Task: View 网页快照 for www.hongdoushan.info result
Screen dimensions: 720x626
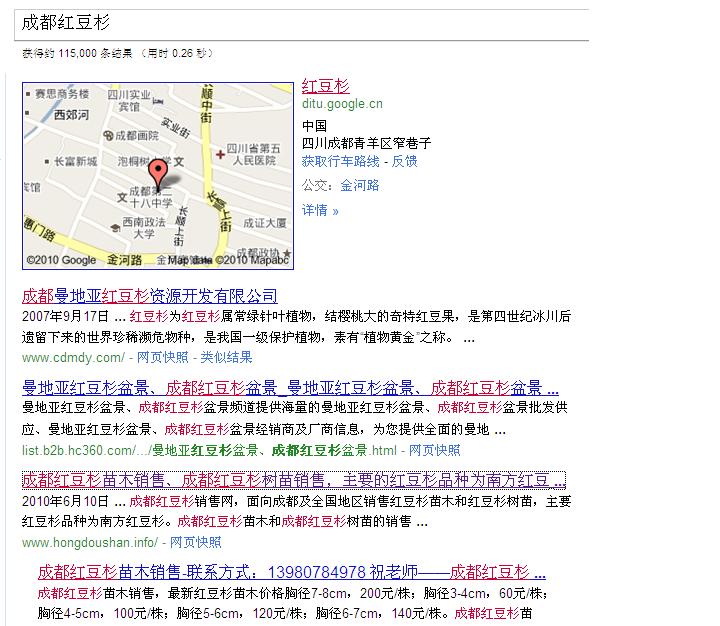Action: click(x=195, y=542)
